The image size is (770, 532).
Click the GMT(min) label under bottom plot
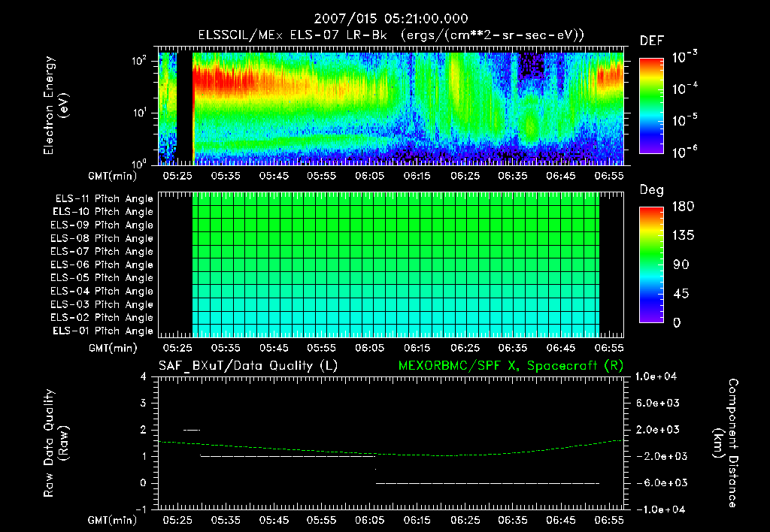coord(113,520)
